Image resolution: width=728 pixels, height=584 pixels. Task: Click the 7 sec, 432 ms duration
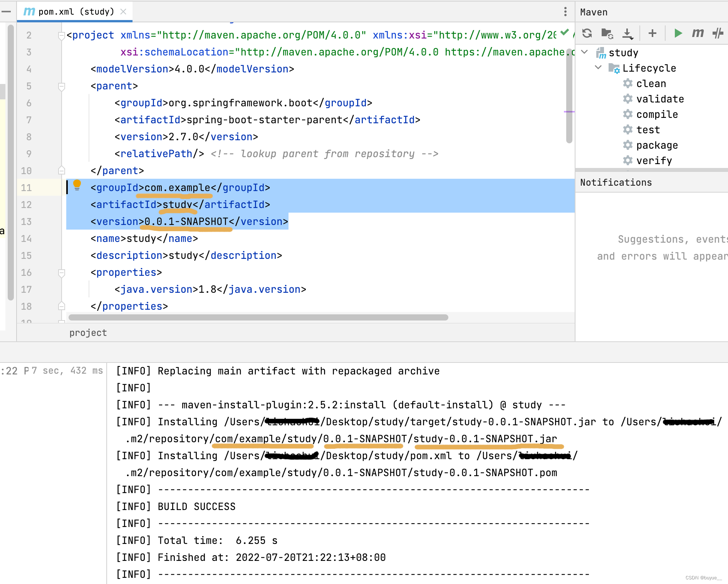67,371
